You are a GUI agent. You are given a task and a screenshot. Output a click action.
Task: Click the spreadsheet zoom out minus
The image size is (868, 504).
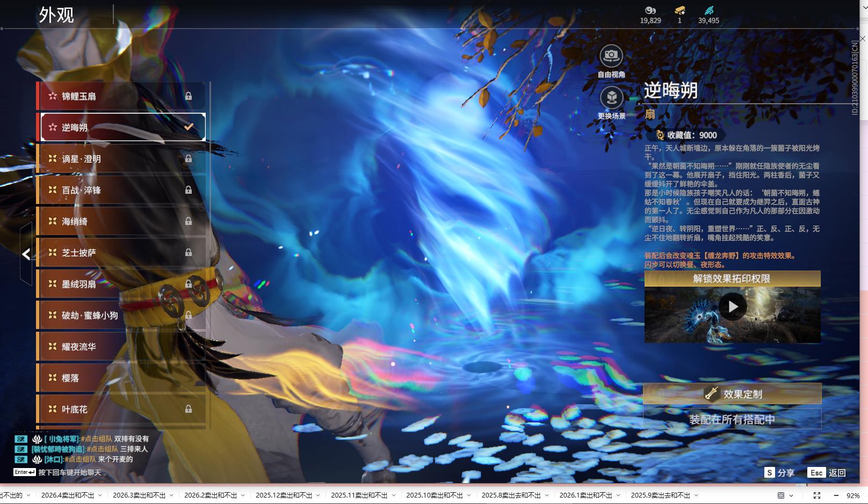tap(836, 495)
